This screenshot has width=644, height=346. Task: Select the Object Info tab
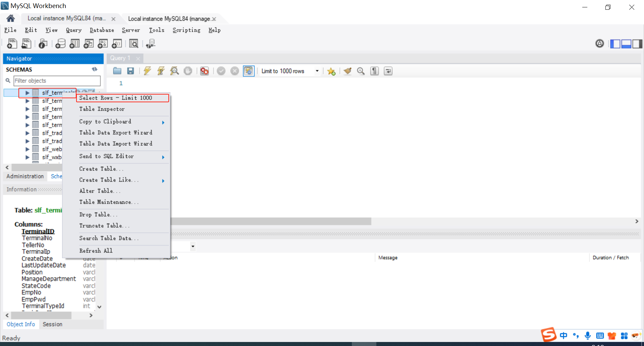[x=21, y=324]
